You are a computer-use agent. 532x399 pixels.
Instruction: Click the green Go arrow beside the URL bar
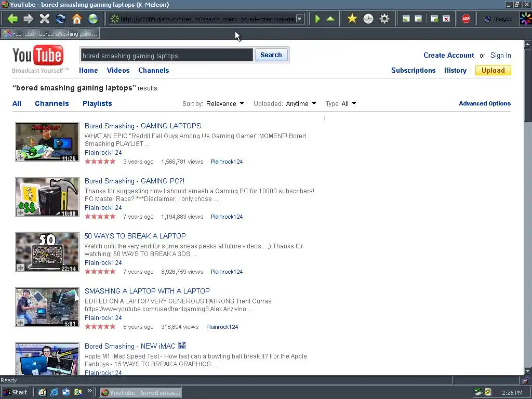coord(317,19)
